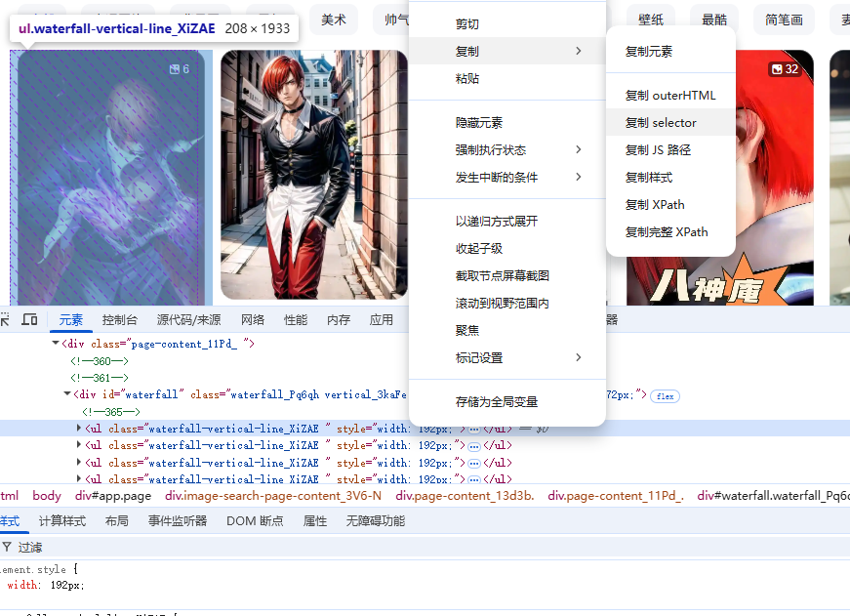This screenshot has height=616, width=850.
Task: Click body in the DOM breadcrumb
Action: click(x=47, y=496)
